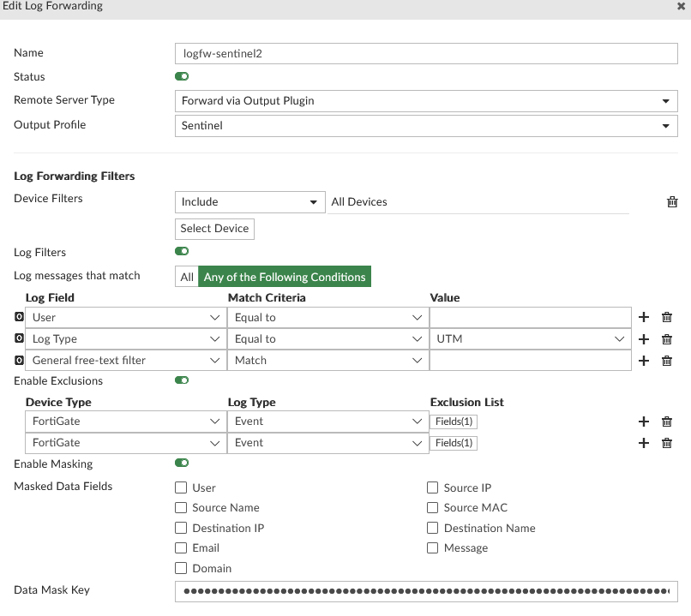Open the Include device filter dropdown
Screen dimensions: 691x616
[x=249, y=202]
